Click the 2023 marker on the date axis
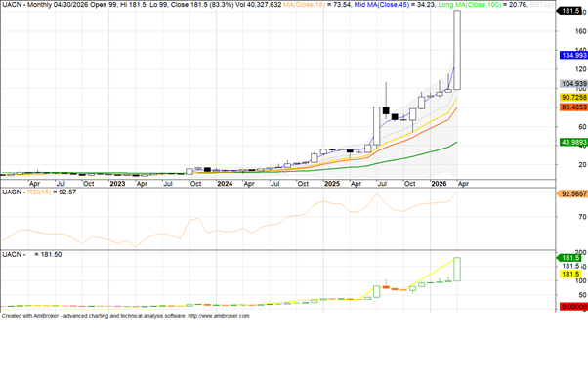The height and width of the screenshot is (384, 588). pyautogui.click(x=117, y=184)
